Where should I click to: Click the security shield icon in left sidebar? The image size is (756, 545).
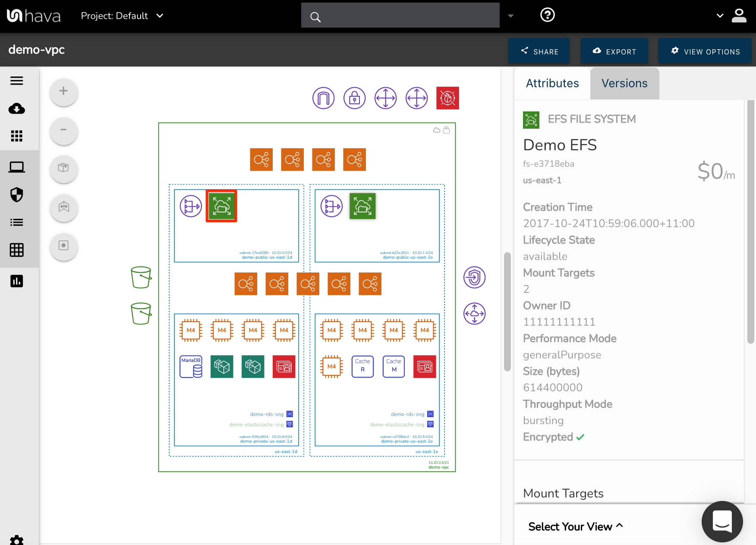click(x=16, y=195)
